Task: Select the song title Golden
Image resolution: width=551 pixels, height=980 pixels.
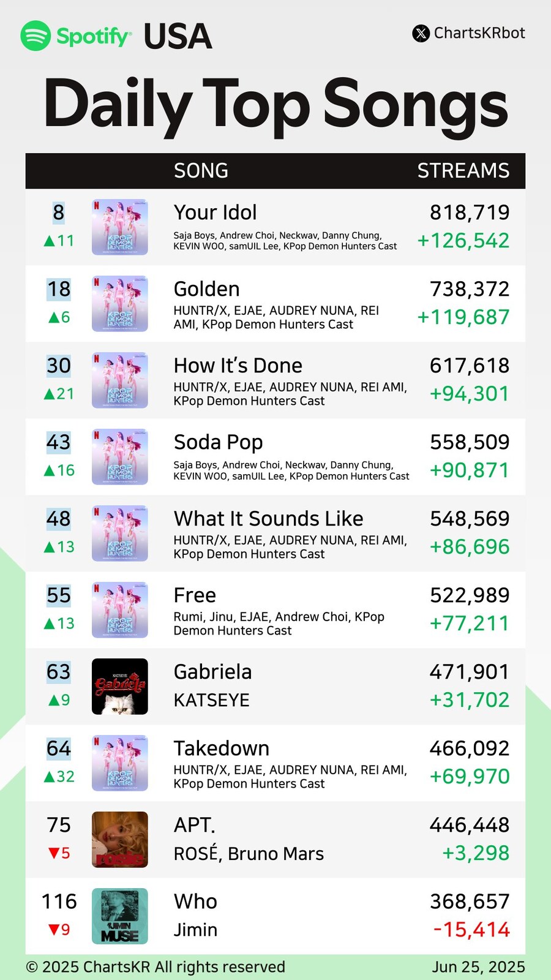Action: pyautogui.click(x=206, y=289)
